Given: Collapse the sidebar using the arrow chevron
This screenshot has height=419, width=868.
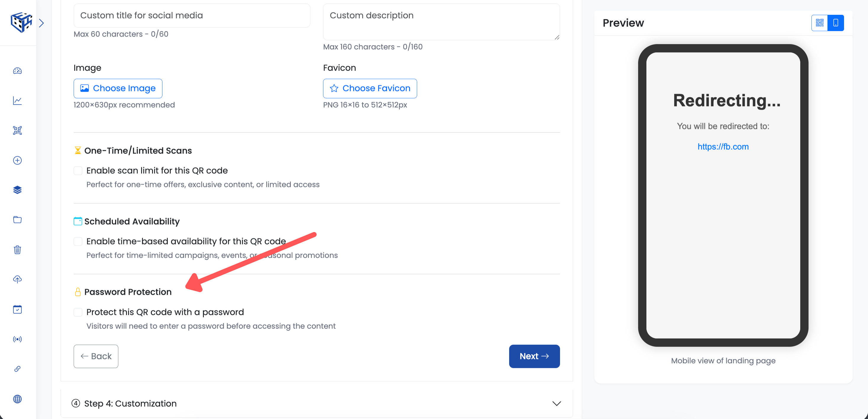Looking at the screenshot, I should (41, 22).
